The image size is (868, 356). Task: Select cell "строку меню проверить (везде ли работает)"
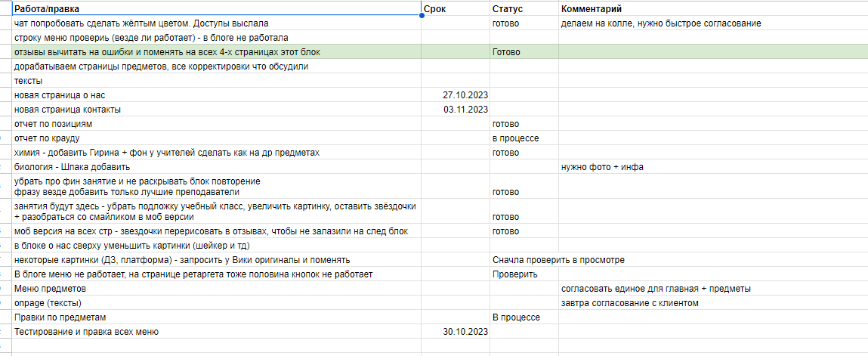pyautogui.click(x=217, y=38)
